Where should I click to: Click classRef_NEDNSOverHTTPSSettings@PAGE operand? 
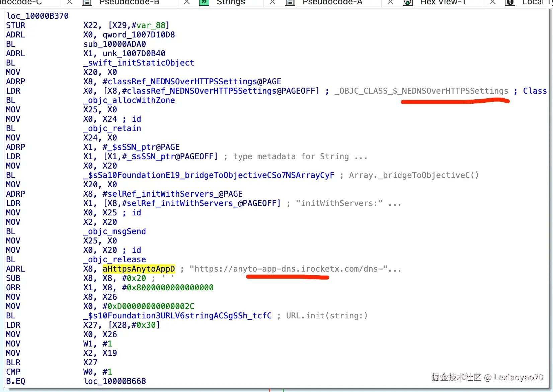[x=192, y=82]
